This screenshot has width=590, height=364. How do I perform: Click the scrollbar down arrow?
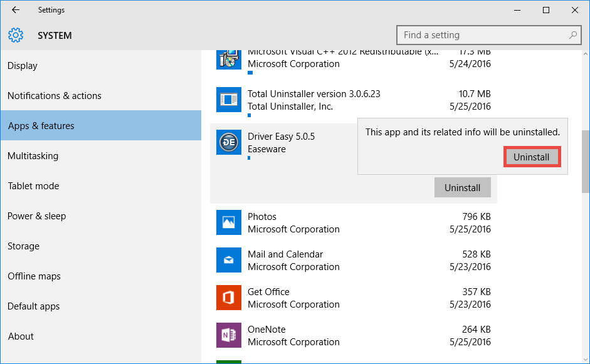586,360
